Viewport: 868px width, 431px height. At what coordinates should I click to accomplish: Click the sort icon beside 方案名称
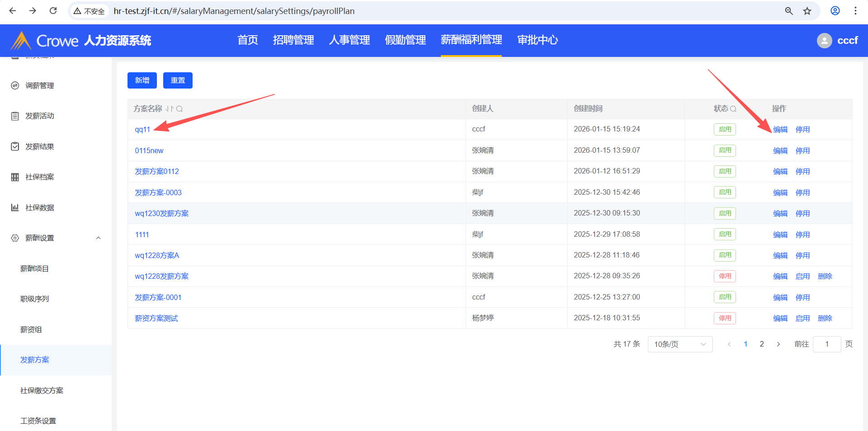click(170, 109)
